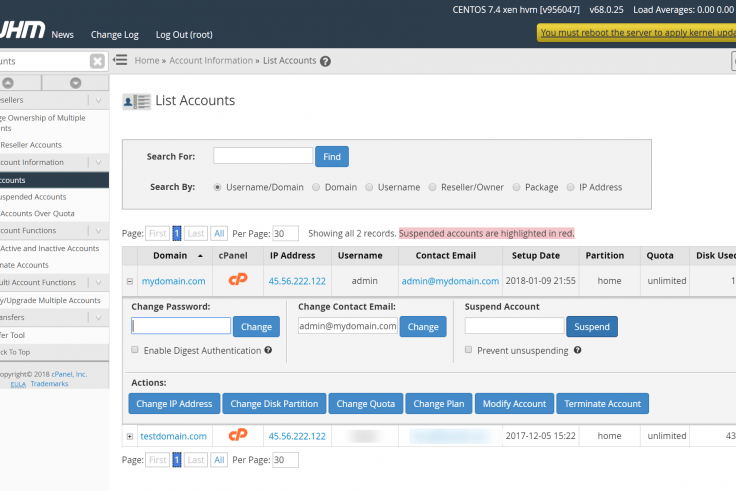Viewport: 736px width, 491px height.
Task: Toggle the sidebar menu icon beside Home
Action: 121,60
